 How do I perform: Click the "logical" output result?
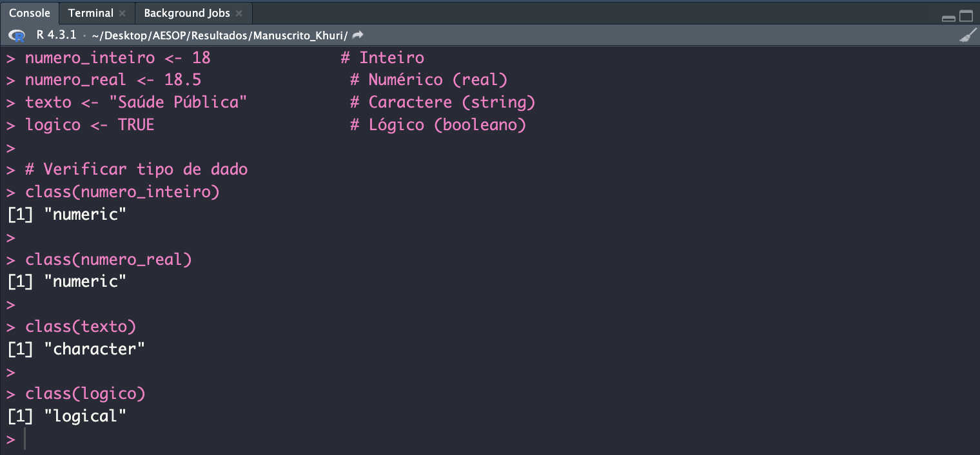[x=86, y=416]
